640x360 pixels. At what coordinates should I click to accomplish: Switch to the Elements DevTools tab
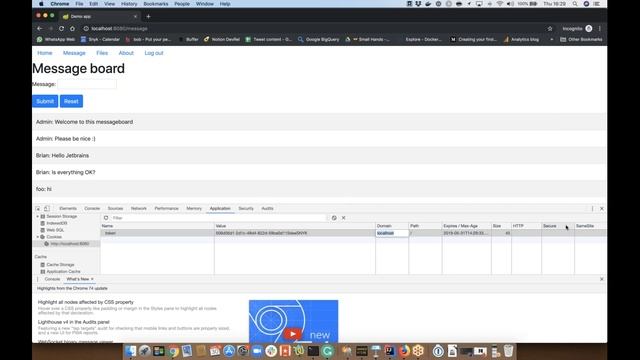click(68, 208)
